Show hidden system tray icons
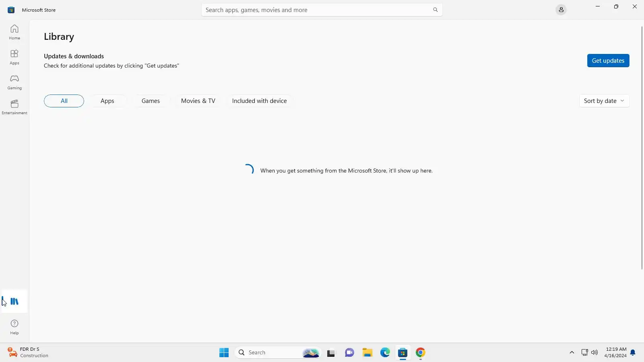 coord(572,353)
